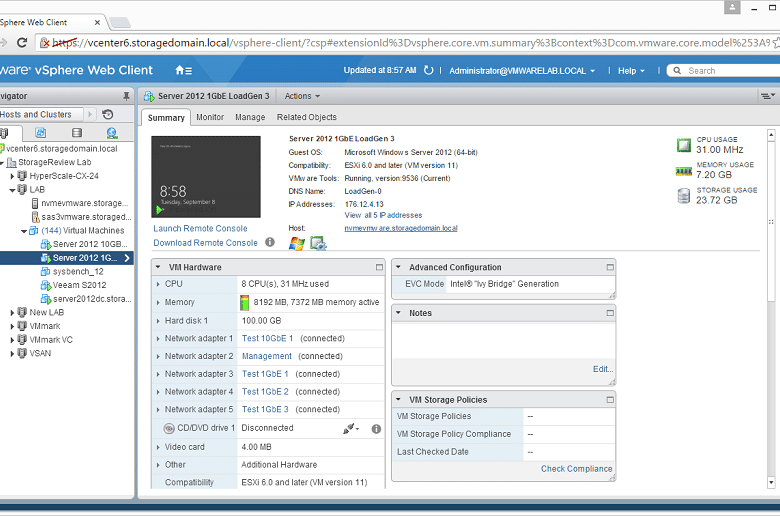Maximize the Advanced Configuration panel

pos(610,267)
